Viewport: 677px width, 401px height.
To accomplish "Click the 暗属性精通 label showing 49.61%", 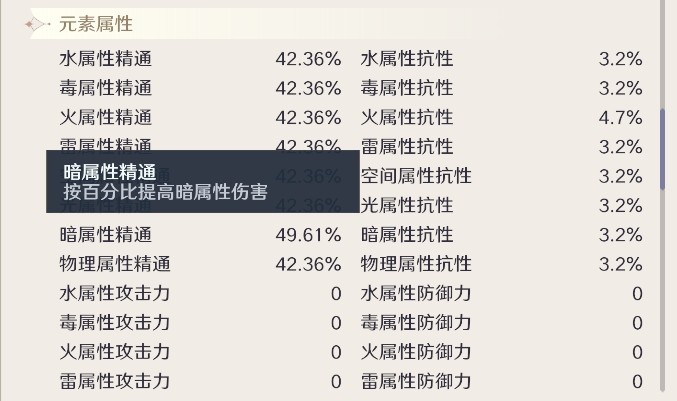I will click(106, 235).
